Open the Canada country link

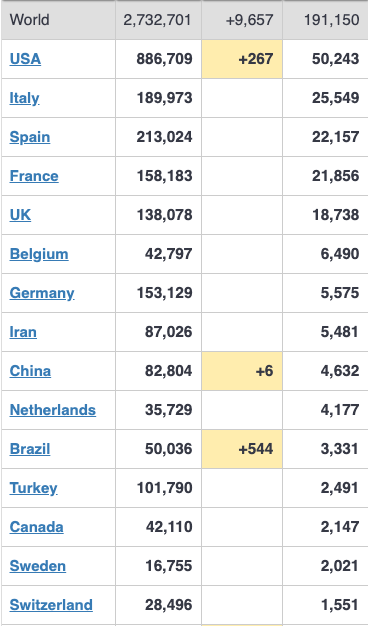click(x=36, y=527)
